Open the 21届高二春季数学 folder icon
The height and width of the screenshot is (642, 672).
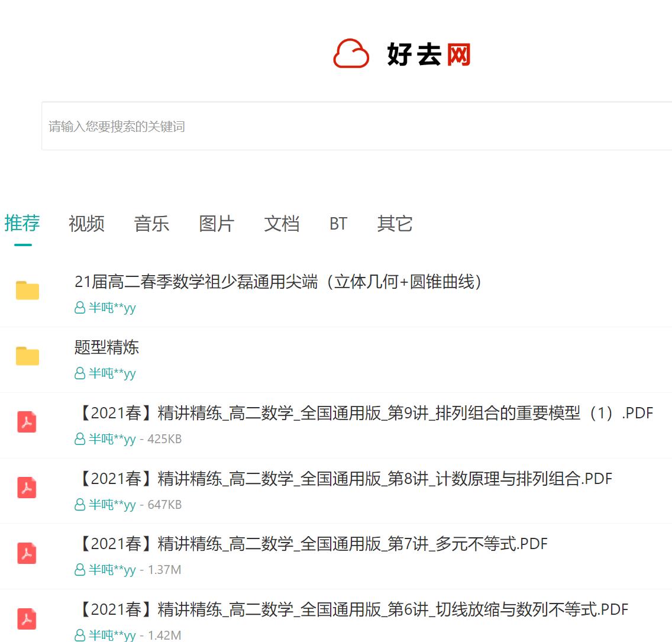[27, 290]
